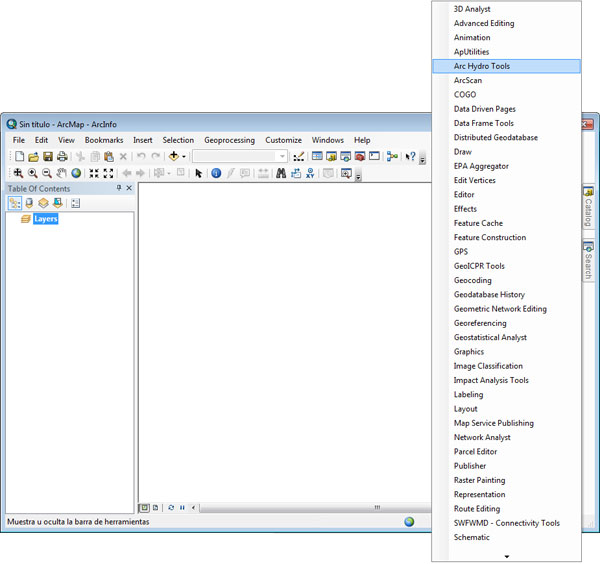Choose Georeferencing in toolbar list

pos(506,323)
